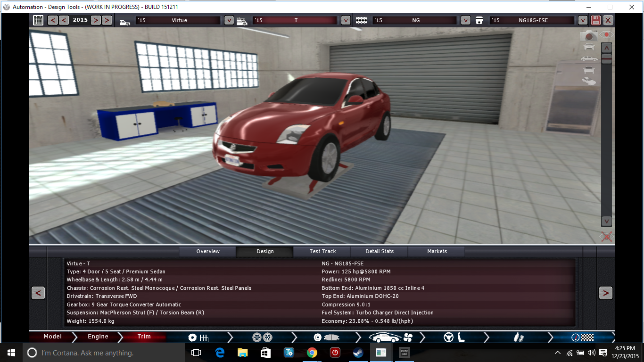This screenshot has height=362, width=644.
Task: Click camera scrollbar up arrow
Action: coord(607,48)
